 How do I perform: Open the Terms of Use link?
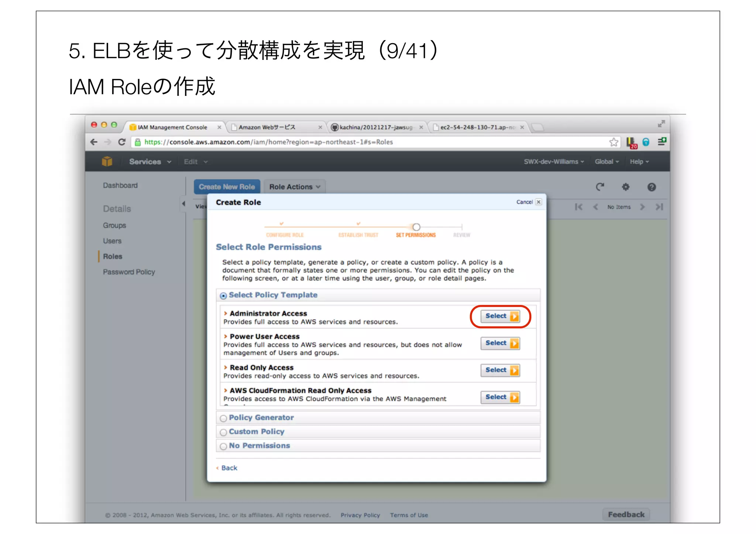tap(409, 515)
